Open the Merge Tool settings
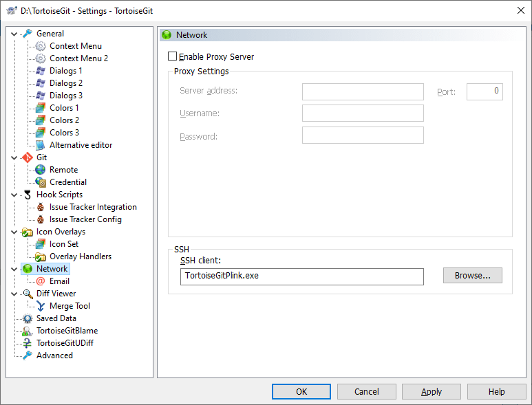 pyautogui.click(x=70, y=306)
